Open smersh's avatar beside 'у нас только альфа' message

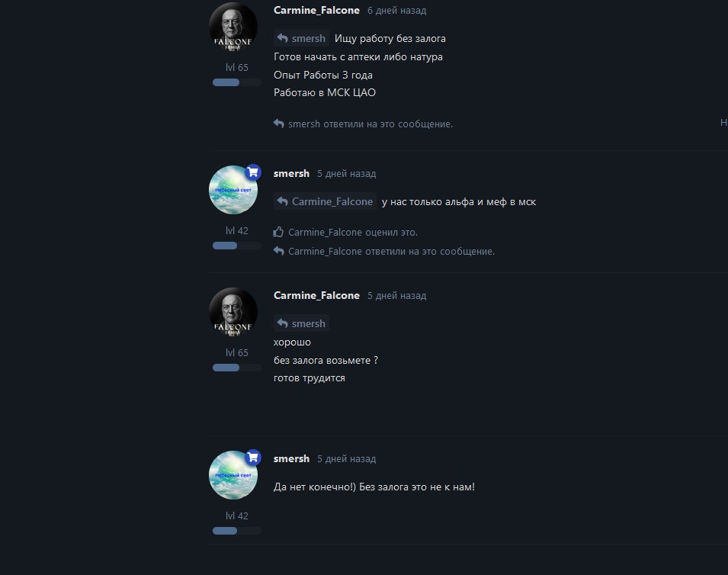(233, 190)
